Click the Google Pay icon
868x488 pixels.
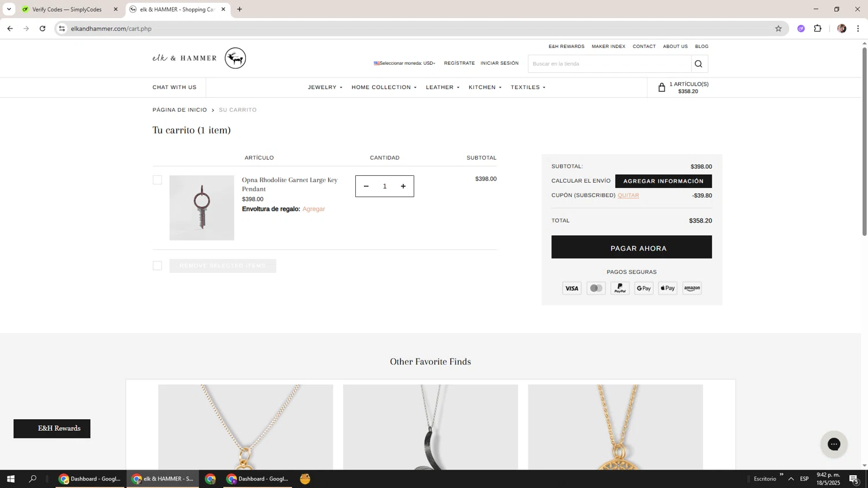click(643, 289)
